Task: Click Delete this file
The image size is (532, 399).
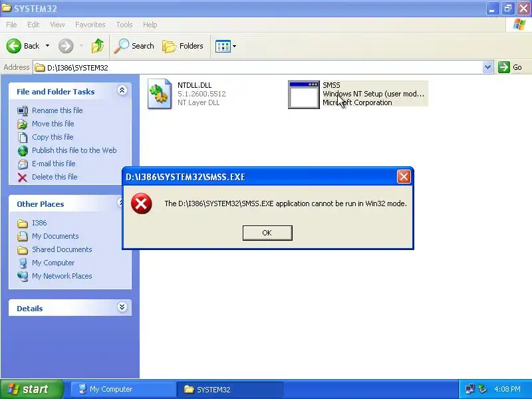Action: pos(55,177)
